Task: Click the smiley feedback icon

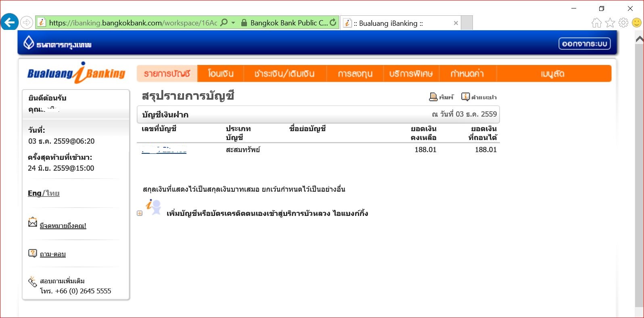Action: (637, 23)
